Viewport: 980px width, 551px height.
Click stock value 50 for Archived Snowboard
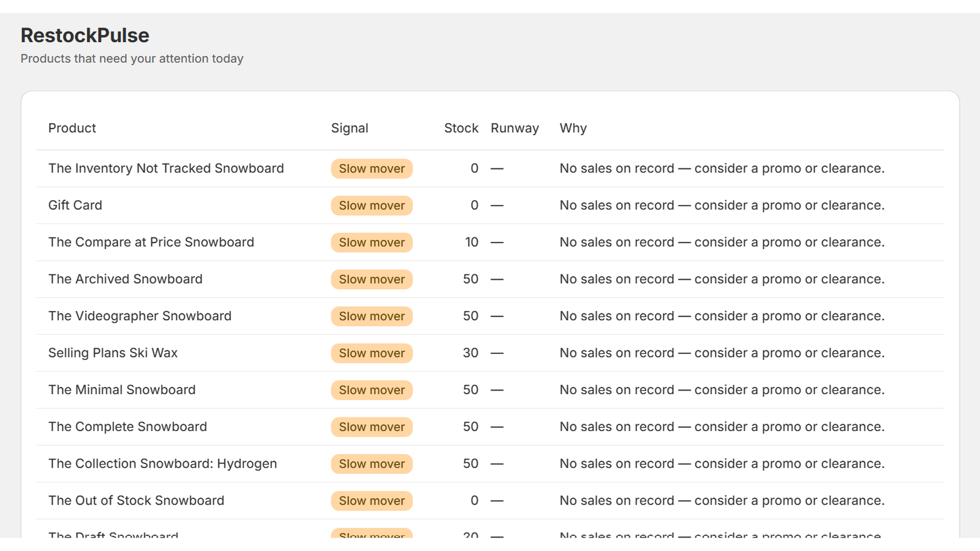pos(470,279)
